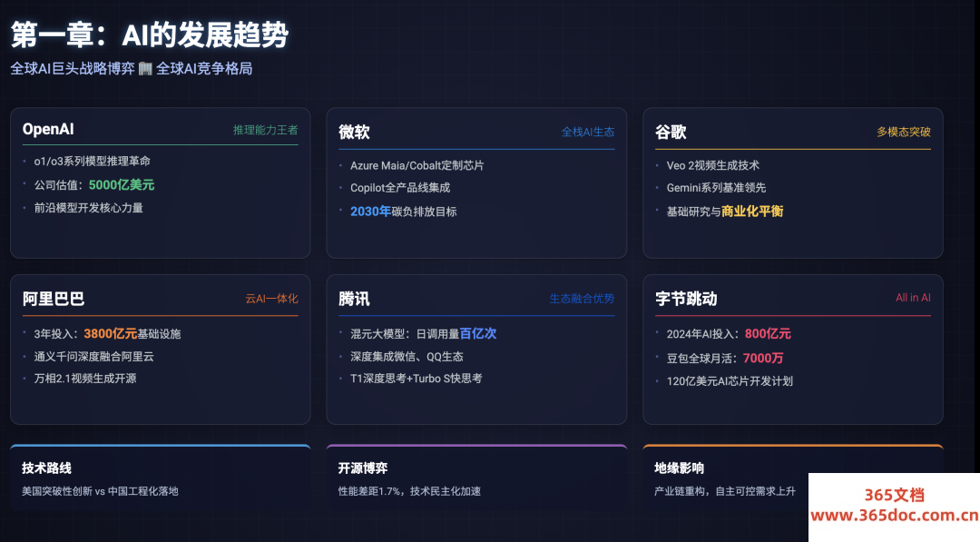
Task: Click the "地缘影响" heading
Action: (x=680, y=468)
